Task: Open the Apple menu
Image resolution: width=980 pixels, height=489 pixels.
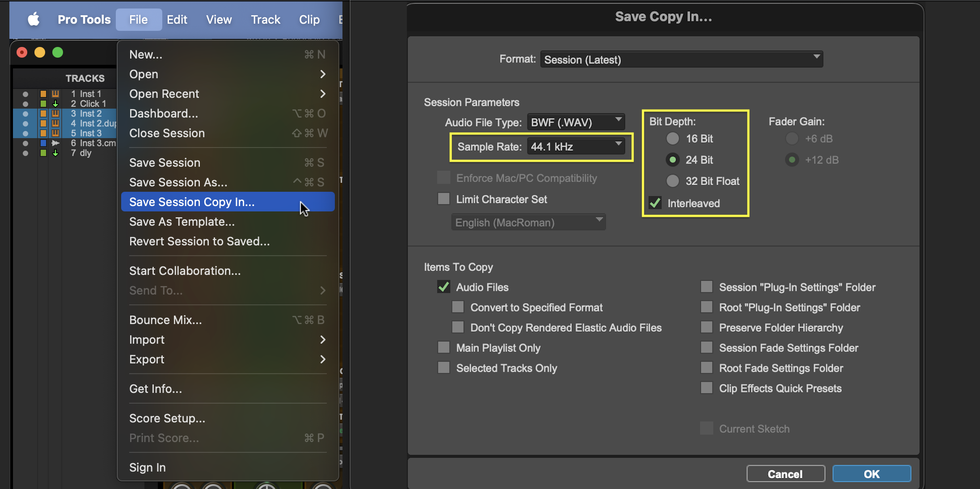Action: pos(34,19)
